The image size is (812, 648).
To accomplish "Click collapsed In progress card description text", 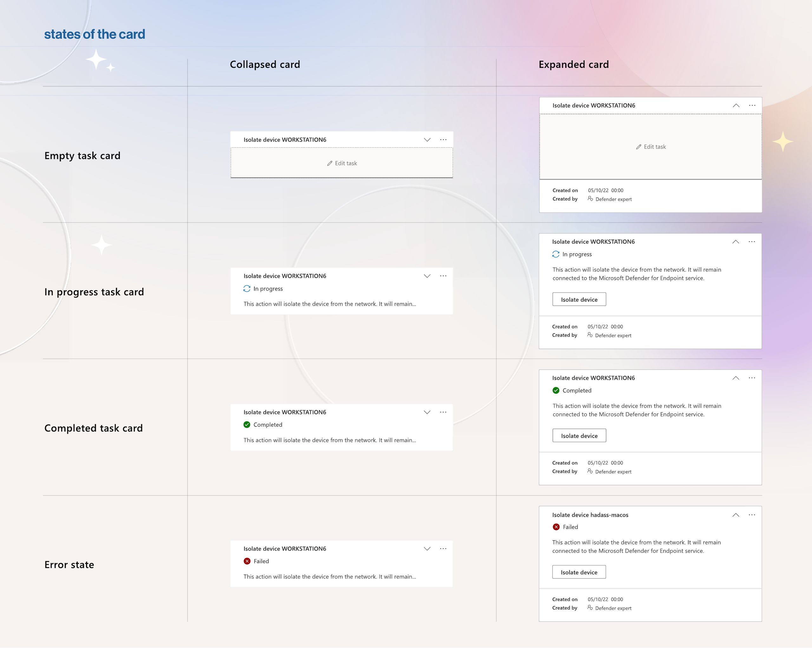I will point(330,304).
